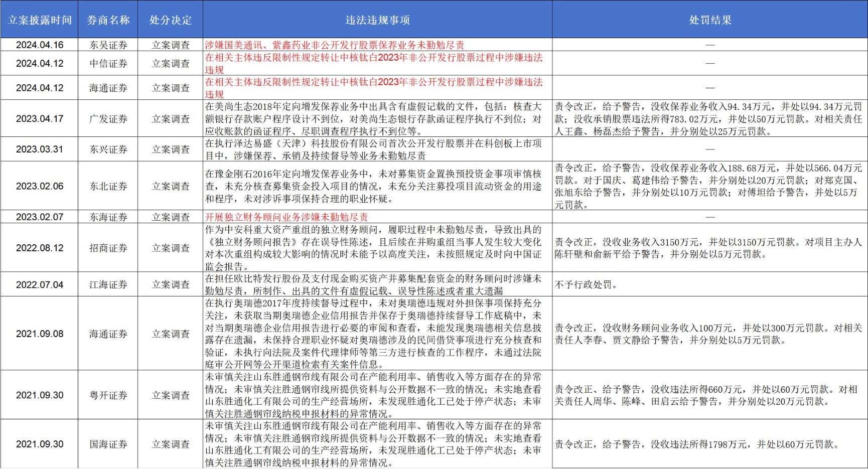
Task: Select the 东北证券 cell
Action: pos(108,186)
